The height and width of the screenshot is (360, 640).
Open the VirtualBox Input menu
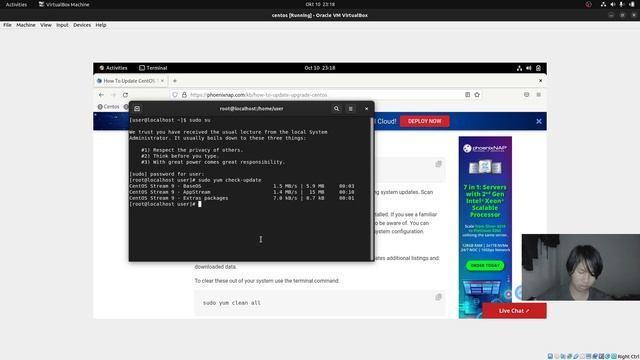click(62, 25)
